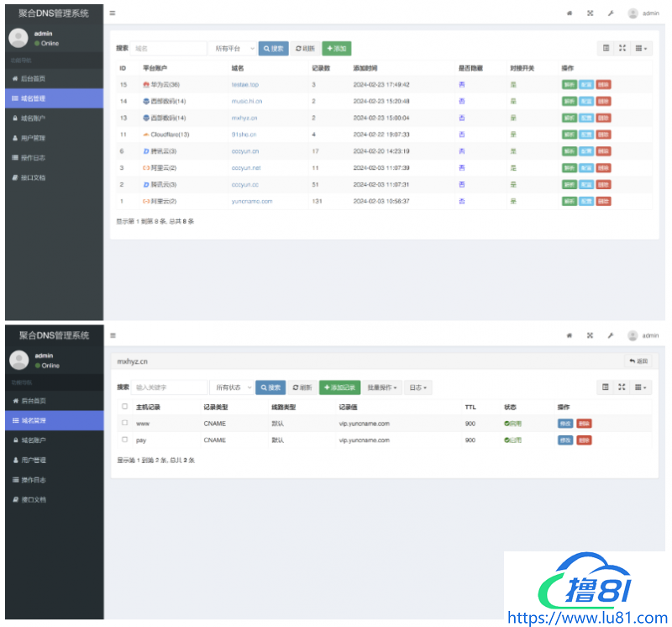Expand the 所有平台 platform dropdown
This screenshot has height=627, width=672.
233,49
